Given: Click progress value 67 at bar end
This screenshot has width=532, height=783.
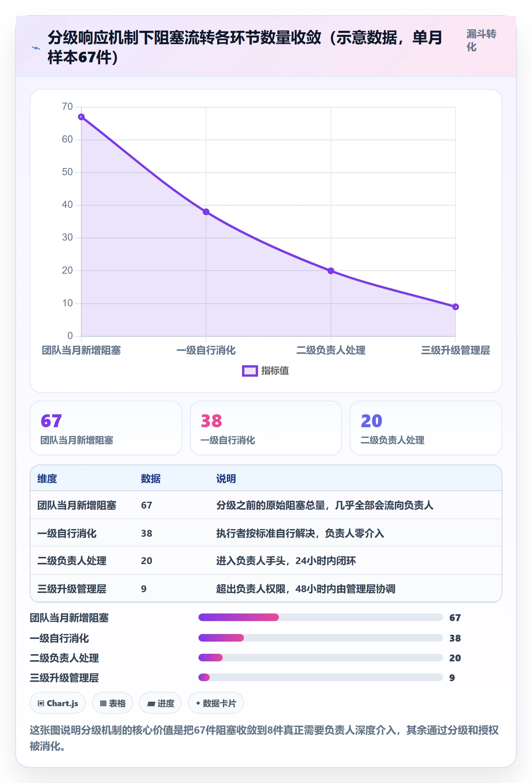Looking at the screenshot, I should coord(455,618).
